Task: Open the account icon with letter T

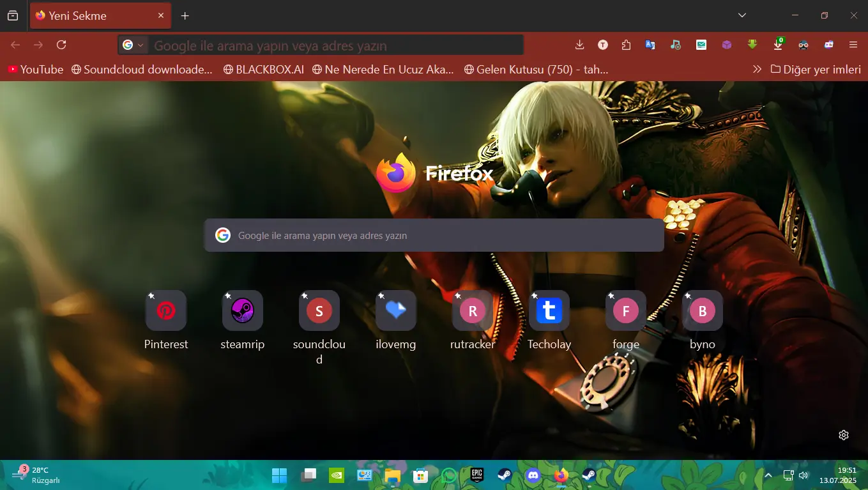Action: click(x=603, y=45)
